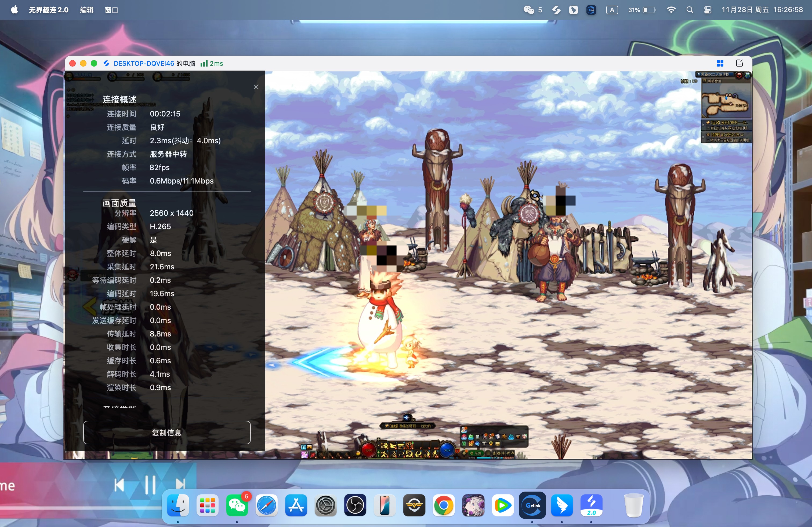The height and width of the screenshot is (527, 812).
Task: Open the Wi-Fi status menu
Action: click(x=671, y=10)
